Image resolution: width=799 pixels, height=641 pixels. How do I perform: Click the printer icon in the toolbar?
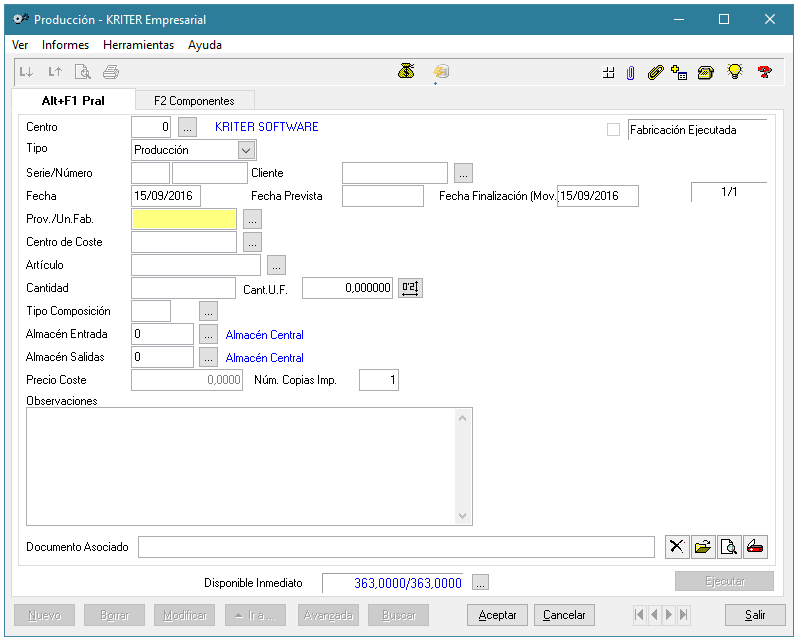click(111, 72)
